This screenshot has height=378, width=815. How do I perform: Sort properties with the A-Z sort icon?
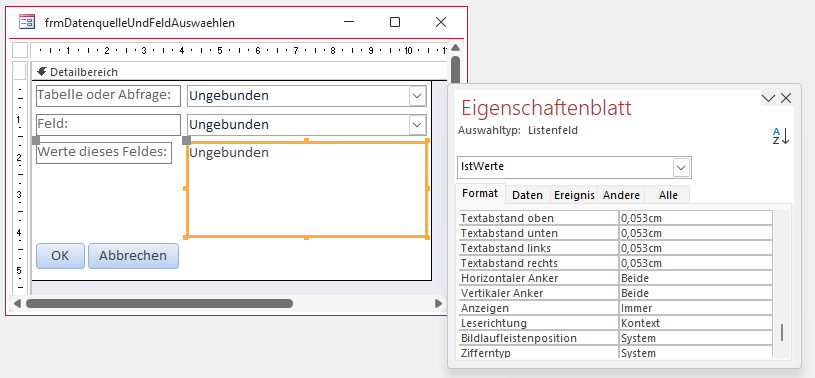(780, 136)
